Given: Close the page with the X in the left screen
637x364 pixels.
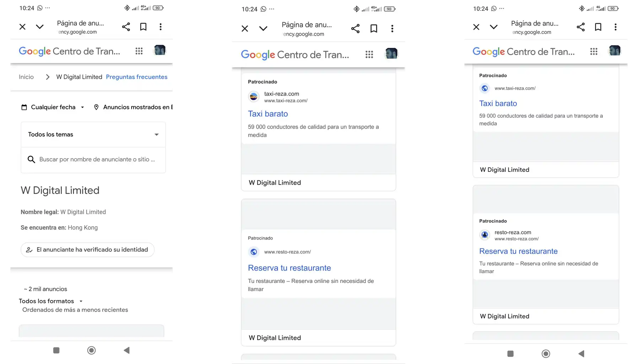Looking at the screenshot, I should click(22, 27).
